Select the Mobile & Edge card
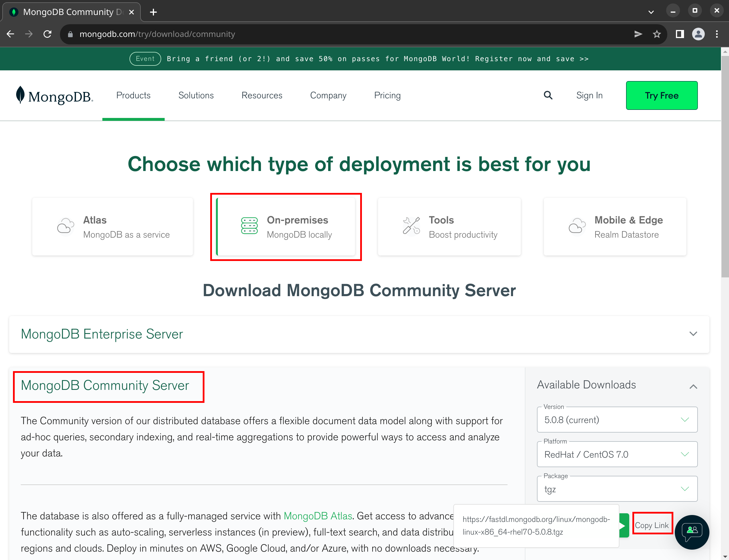 pyautogui.click(x=615, y=227)
